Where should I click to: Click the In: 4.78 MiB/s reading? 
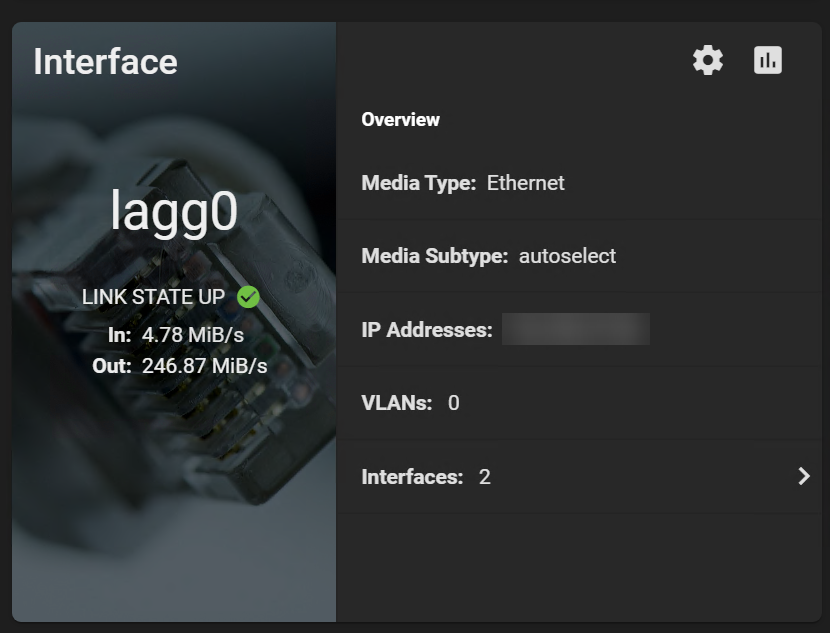pos(176,335)
